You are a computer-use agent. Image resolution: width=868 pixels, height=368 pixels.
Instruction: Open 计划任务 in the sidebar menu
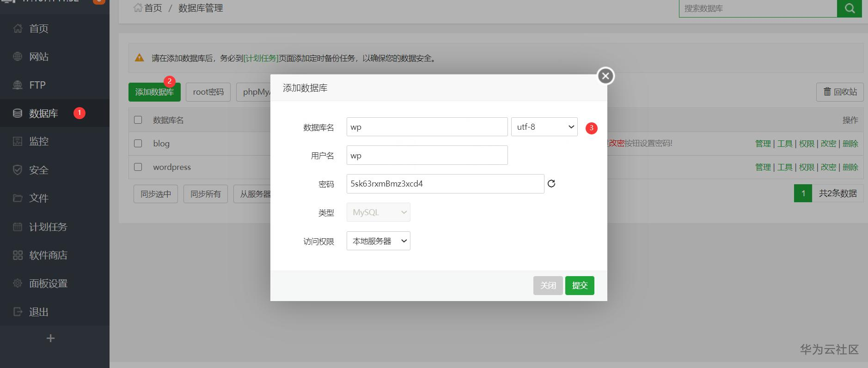(48, 227)
